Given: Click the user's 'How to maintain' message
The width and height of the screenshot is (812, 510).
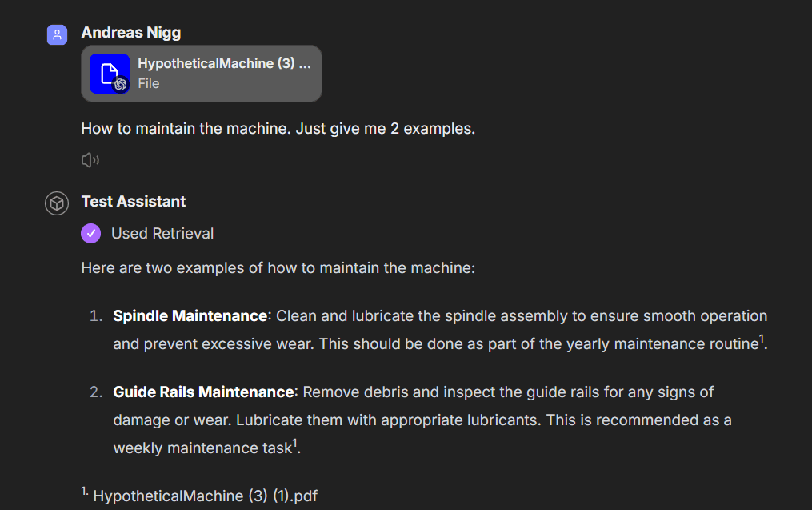Looking at the screenshot, I should 278,128.
